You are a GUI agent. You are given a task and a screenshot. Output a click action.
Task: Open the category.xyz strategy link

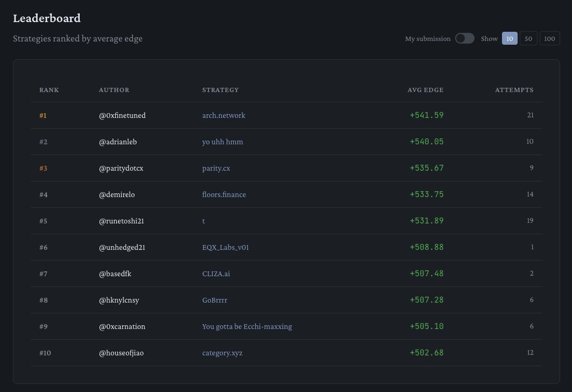pyautogui.click(x=222, y=353)
